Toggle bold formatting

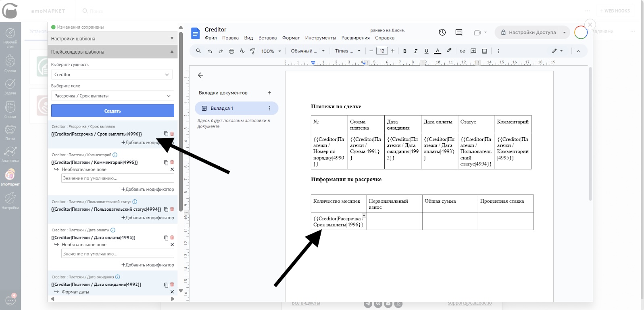pos(405,51)
